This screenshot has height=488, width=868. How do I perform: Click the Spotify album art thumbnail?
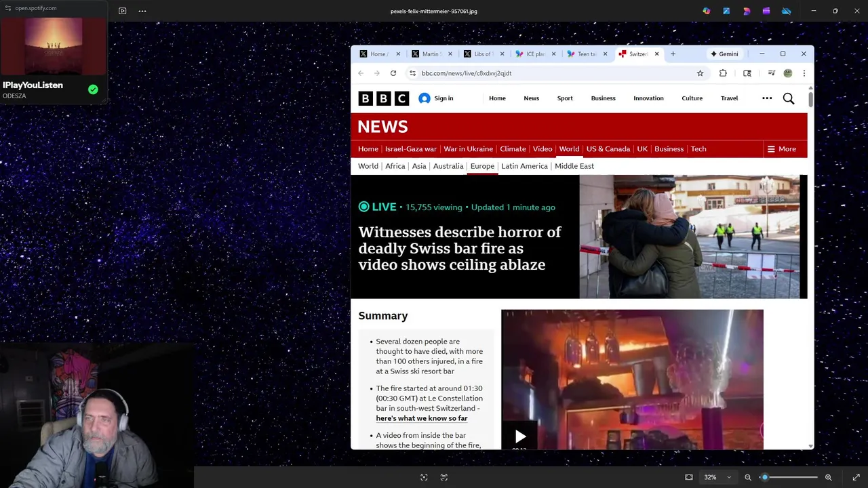click(54, 46)
